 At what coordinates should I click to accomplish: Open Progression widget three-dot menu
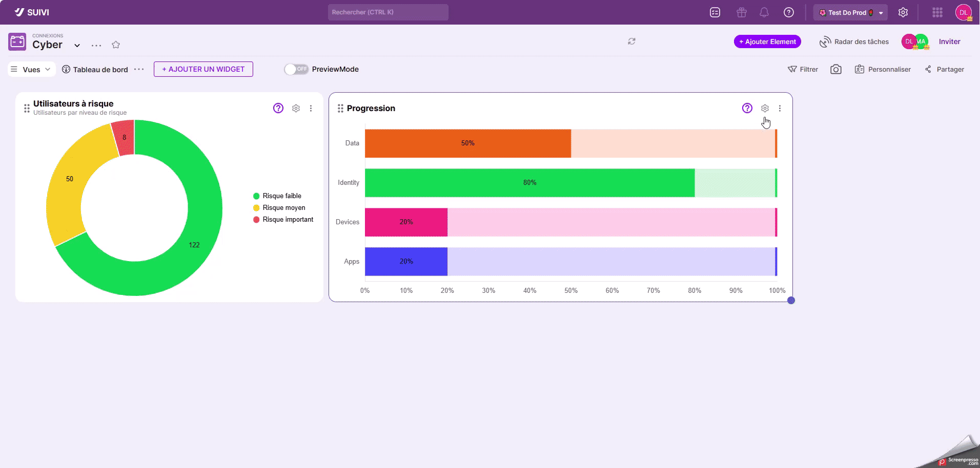tap(780, 108)
